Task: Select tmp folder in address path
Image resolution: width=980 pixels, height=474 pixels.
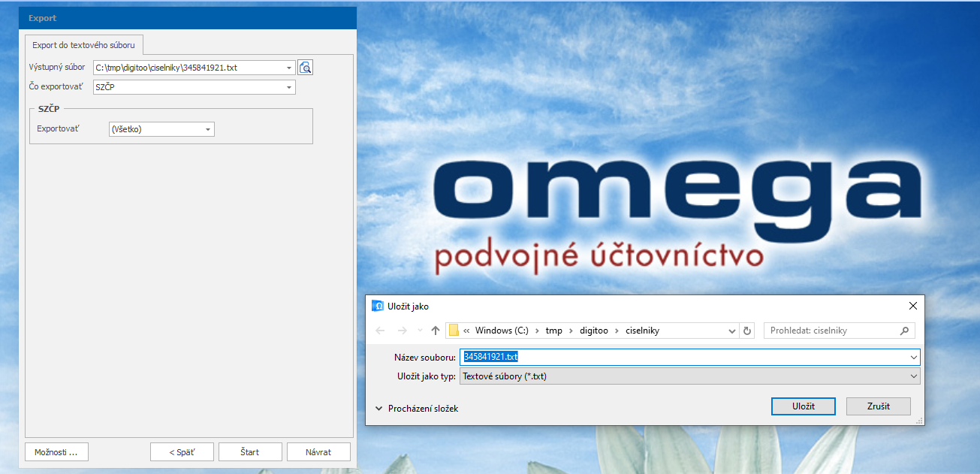Action: pos(554,331)
